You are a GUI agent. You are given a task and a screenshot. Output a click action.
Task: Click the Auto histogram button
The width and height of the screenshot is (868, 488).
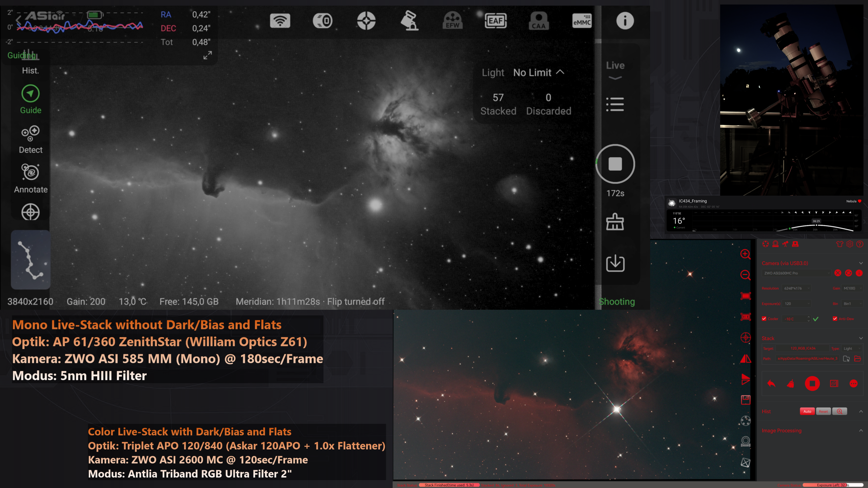click(807, 411)
